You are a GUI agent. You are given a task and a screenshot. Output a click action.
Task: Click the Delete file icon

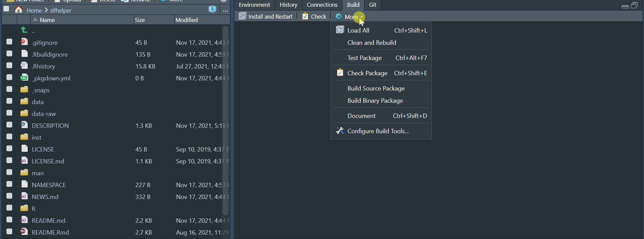[x=93, y=1]
